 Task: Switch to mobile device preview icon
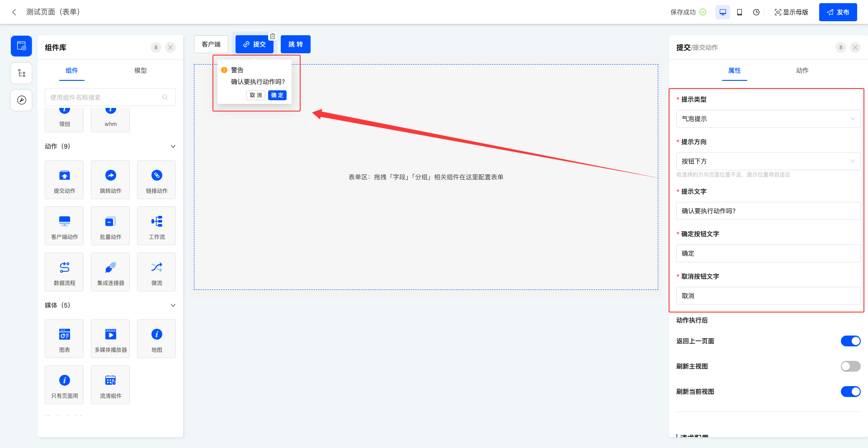coord(740,12)
